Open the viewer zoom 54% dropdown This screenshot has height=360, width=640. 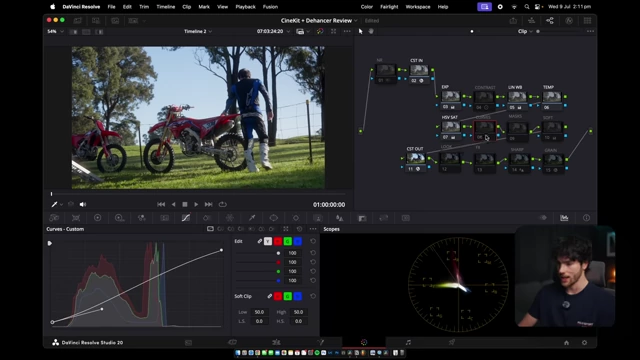point(56,31)
